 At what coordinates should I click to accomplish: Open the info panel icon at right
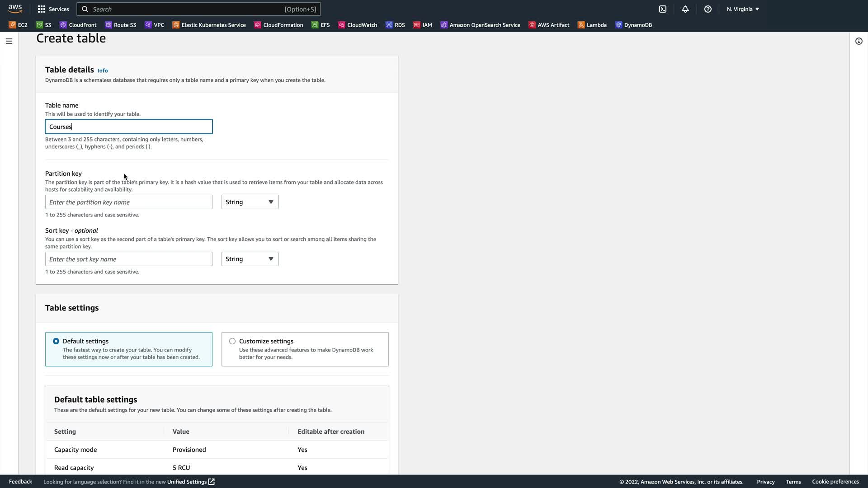[x=859, y=41]
